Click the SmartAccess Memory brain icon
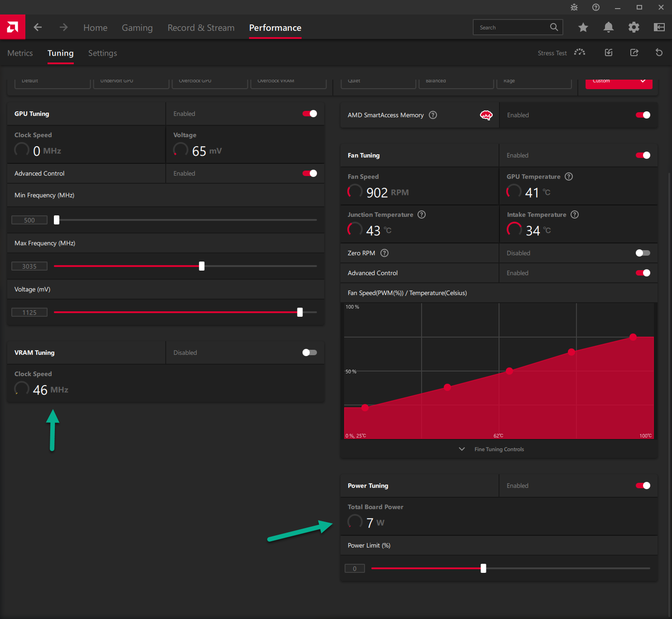The height and width of the screenshot is (619, 672). [486, 115]
